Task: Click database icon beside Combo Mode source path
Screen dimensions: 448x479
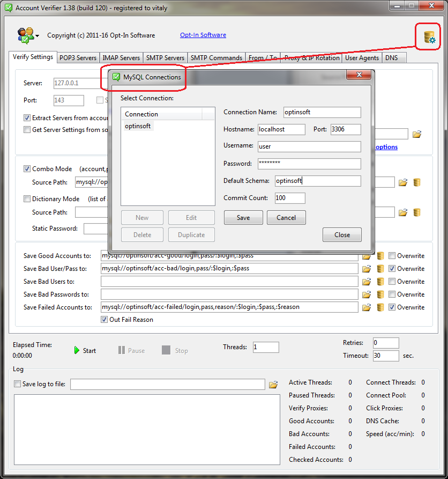Action: coord(416,182)
